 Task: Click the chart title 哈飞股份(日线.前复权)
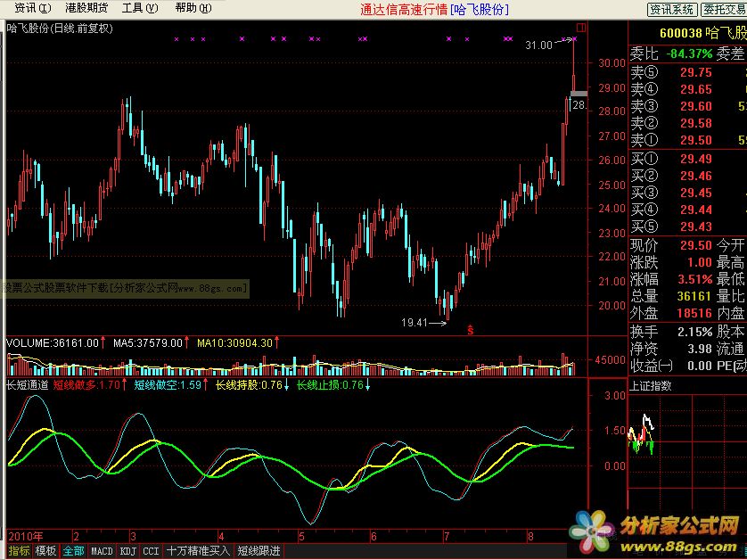(60, 29)
